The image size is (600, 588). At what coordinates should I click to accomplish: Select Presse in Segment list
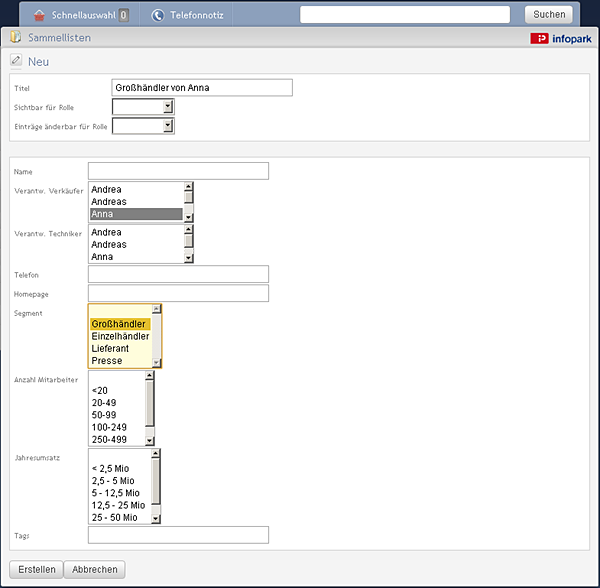[121, 361]
